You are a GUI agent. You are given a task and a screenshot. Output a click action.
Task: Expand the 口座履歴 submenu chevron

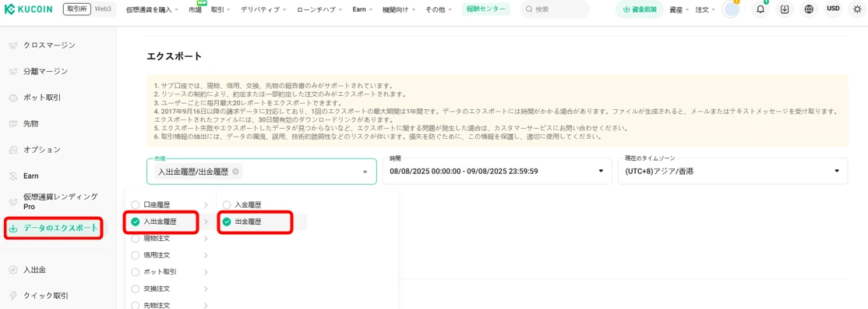coord(206,204)
